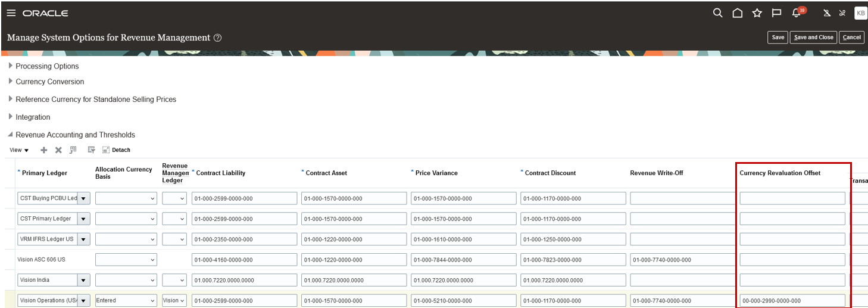Viewport: 868px width, 308px height.
Task: Detach the revenue accounting table
Action: pos(116,150)
